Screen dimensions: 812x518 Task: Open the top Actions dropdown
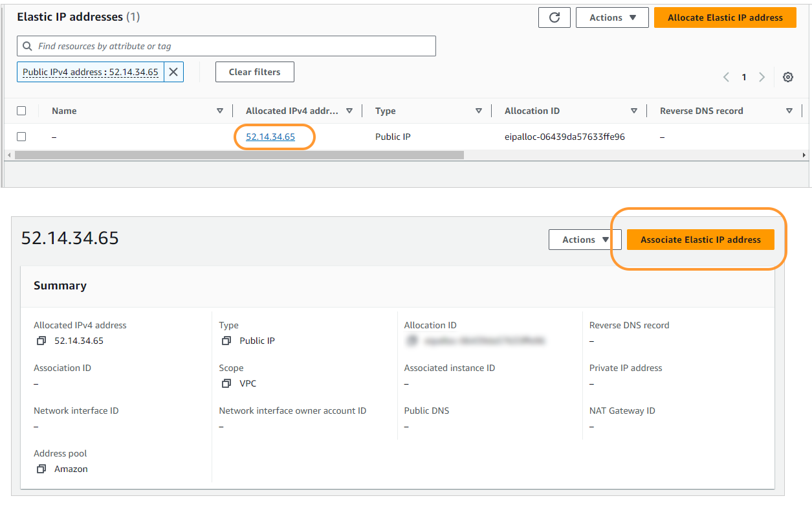pyautogui.click(x=611, y=17)
